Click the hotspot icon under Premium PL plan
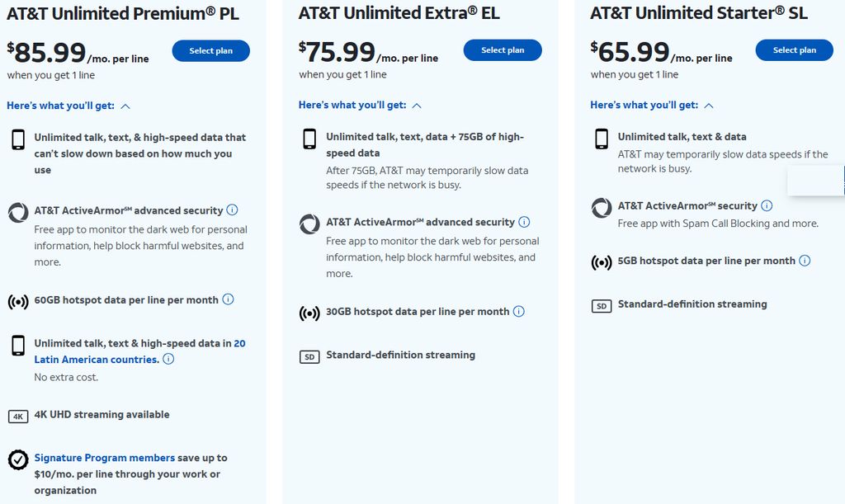This screenshot has width=845, height=504. tap(15, 299)
